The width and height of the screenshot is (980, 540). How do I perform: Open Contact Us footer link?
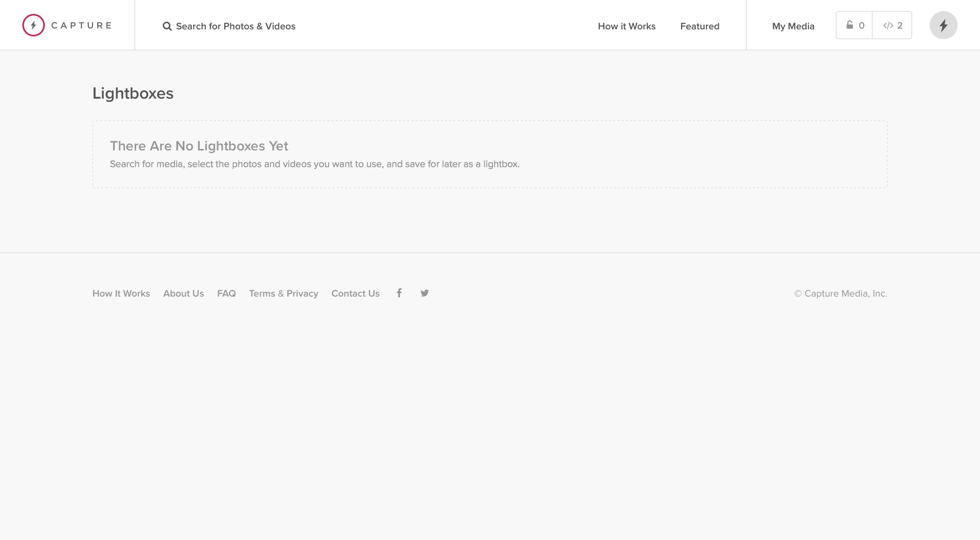tap(356, 293)
